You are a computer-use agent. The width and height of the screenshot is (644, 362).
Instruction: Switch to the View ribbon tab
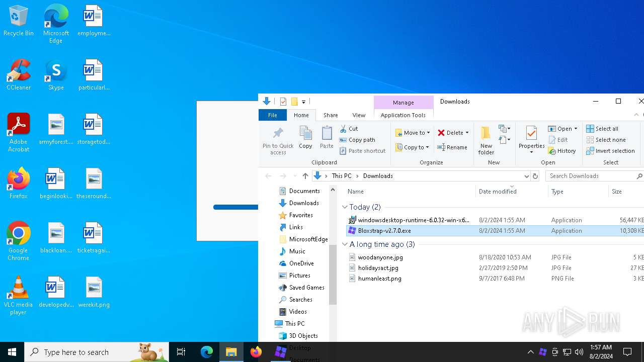(359, 115)
